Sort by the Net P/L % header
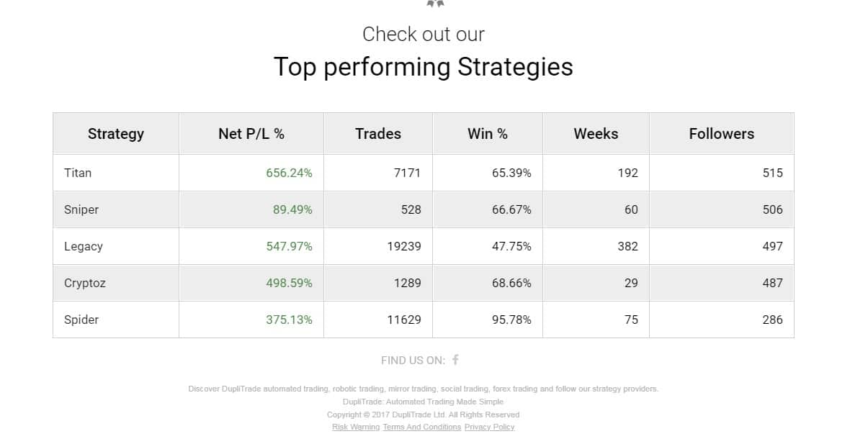The image size is (868, 439). click(251, 134)
